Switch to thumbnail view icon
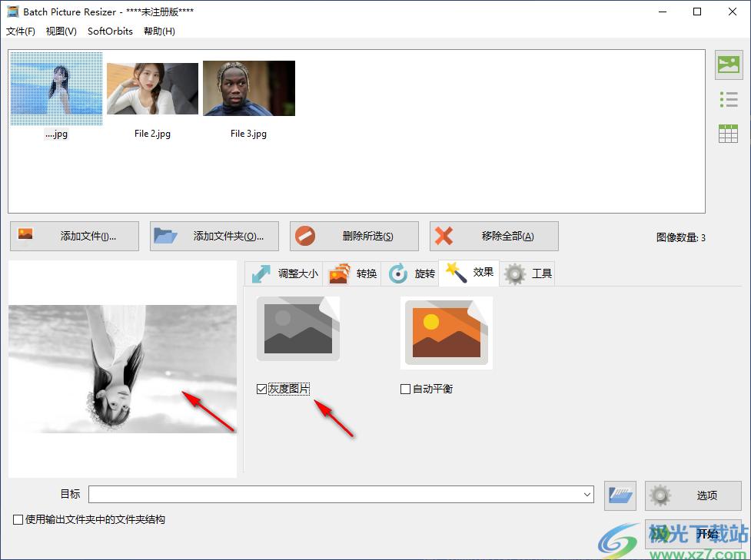This screenshot has width=751, height=560. pos(728,65)
